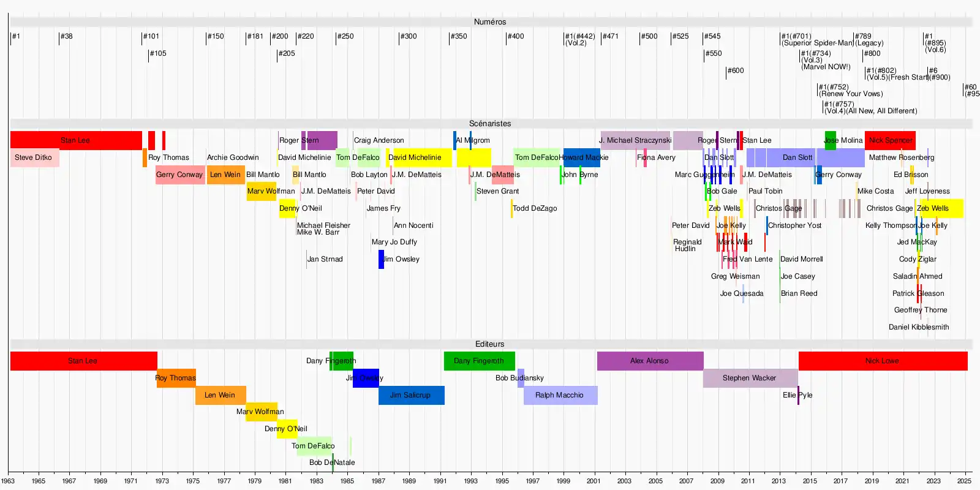Select the issue #400 marker
Screen dimensions: 980x490
(515, 36)
